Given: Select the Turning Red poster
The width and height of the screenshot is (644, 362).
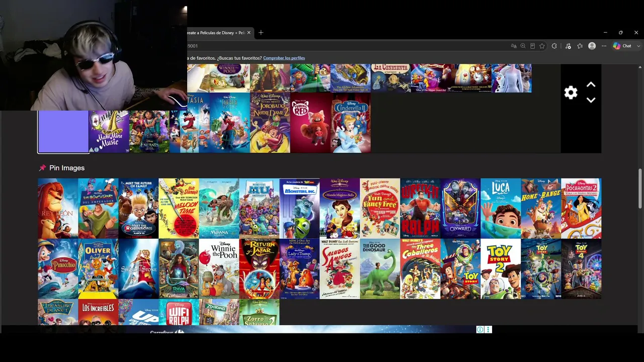Looking at the screenshot, I should pos(310,123).
